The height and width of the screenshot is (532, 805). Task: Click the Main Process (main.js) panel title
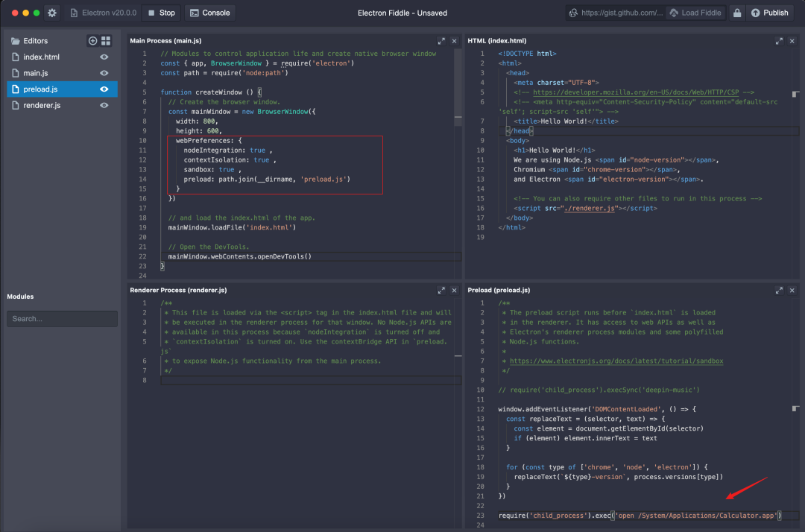(x=165, y=40)
